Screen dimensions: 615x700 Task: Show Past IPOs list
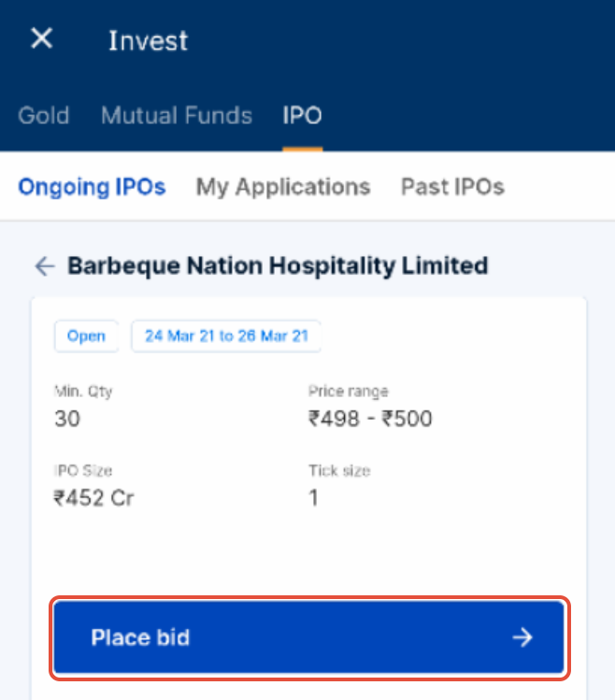(x=452, y=187)
